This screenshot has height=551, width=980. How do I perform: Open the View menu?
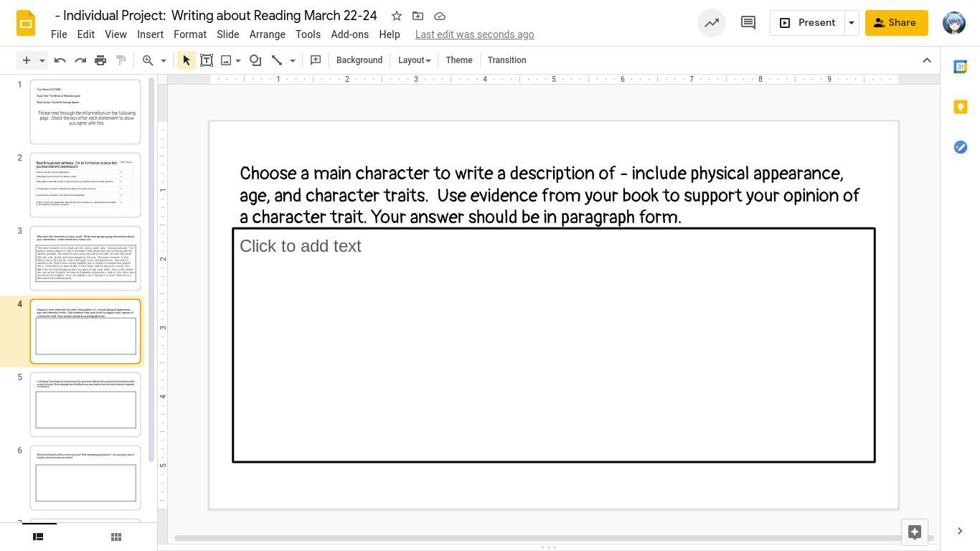[116, 34]
